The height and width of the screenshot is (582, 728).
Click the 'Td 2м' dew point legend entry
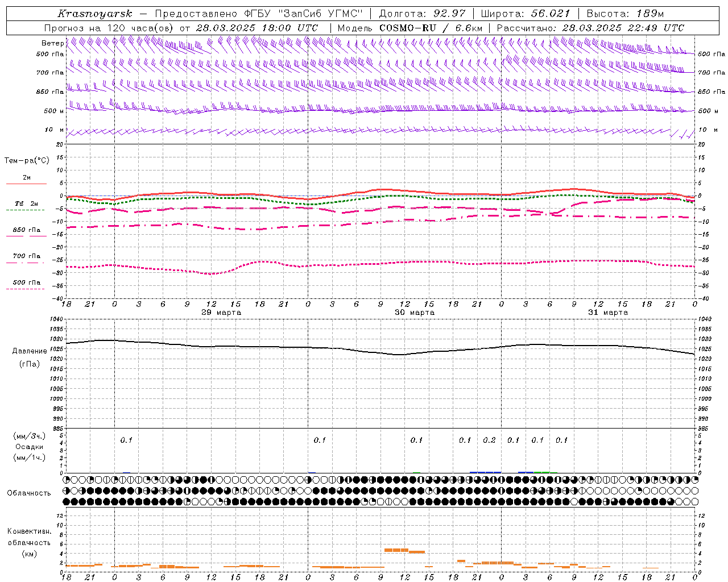(x=26, y=203)
